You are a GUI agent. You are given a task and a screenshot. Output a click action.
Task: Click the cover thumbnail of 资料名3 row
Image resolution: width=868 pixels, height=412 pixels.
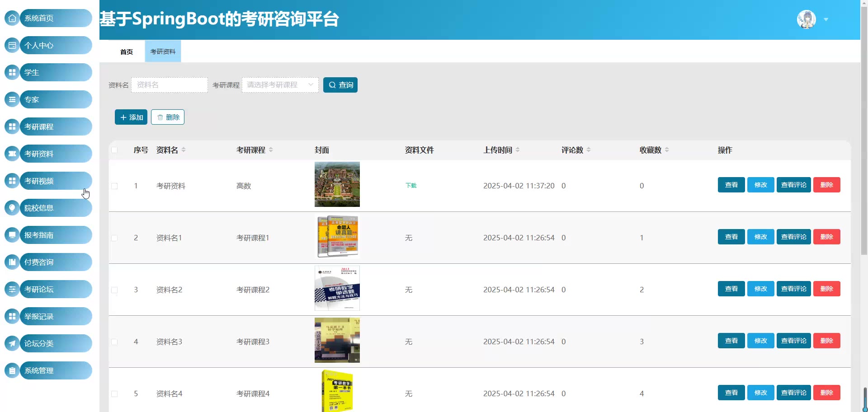337,340
